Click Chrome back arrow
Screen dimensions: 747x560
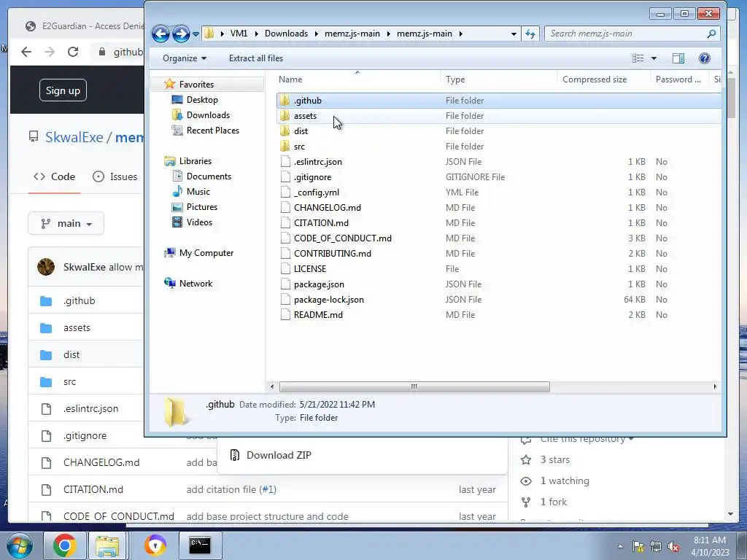[26, 52]
